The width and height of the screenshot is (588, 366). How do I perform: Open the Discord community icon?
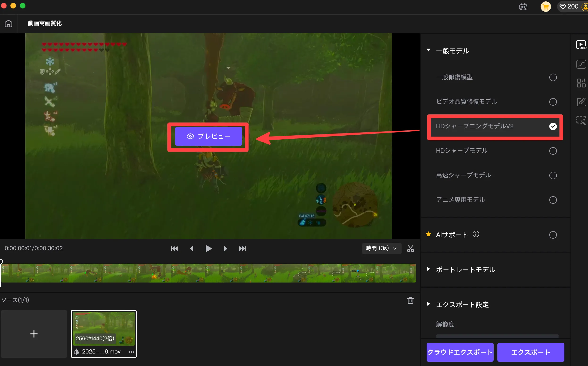click(x=523, y=7)
